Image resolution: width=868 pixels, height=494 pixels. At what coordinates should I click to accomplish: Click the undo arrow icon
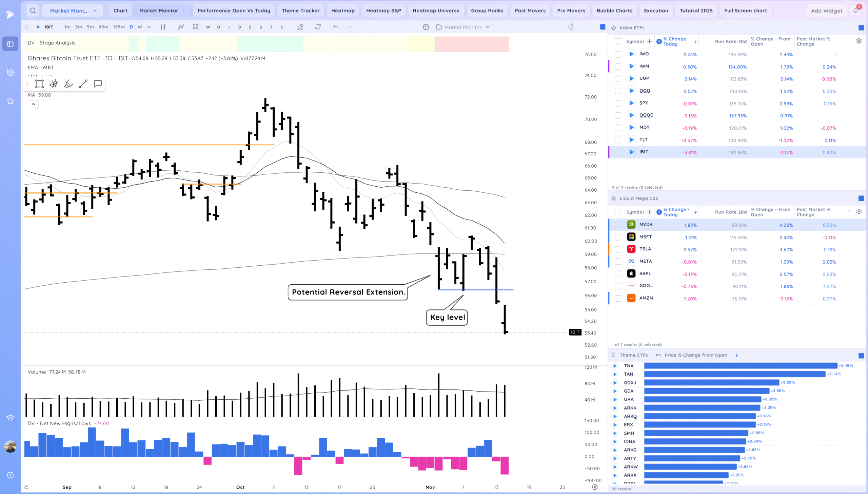(336, 27)
